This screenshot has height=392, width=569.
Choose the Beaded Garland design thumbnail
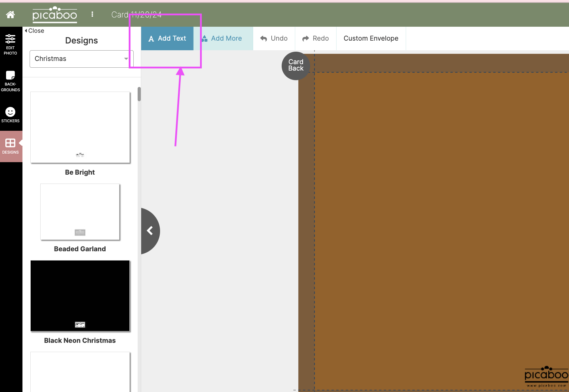(x=80, y=212)
